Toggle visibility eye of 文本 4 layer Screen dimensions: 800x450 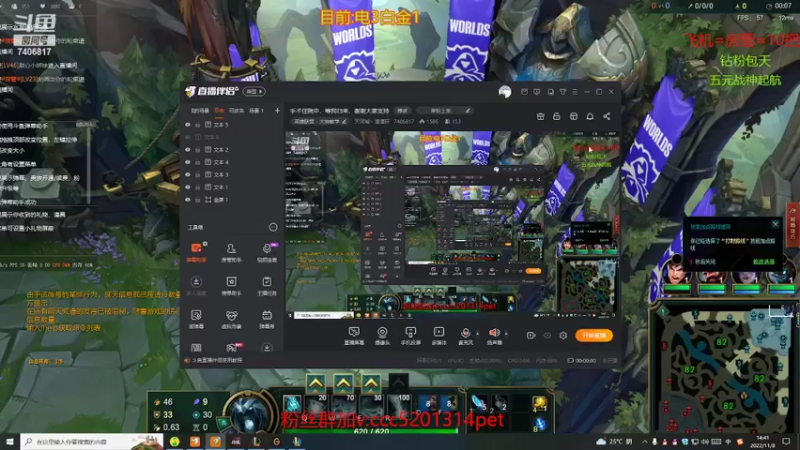188,162
